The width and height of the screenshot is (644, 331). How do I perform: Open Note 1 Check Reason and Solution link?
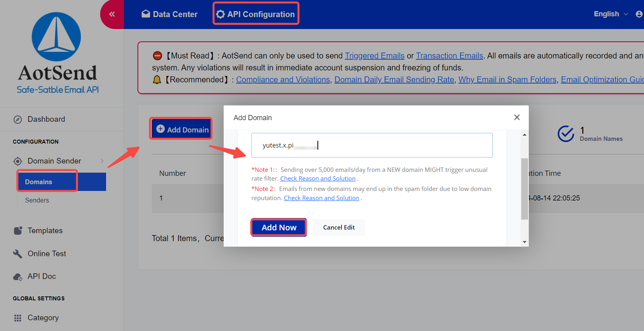click(318, 179)
